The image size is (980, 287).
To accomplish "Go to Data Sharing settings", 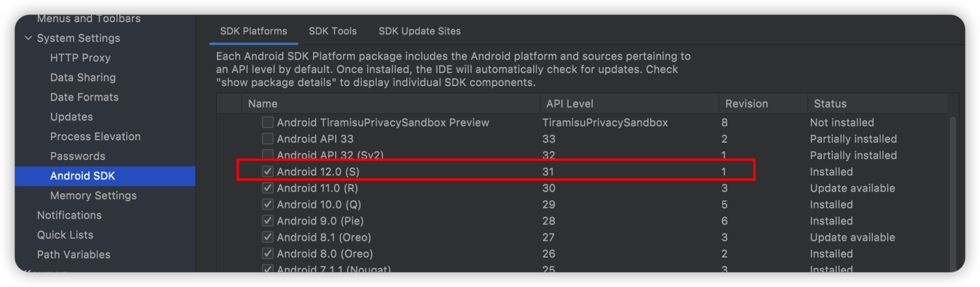I will [x=83, y=78].
